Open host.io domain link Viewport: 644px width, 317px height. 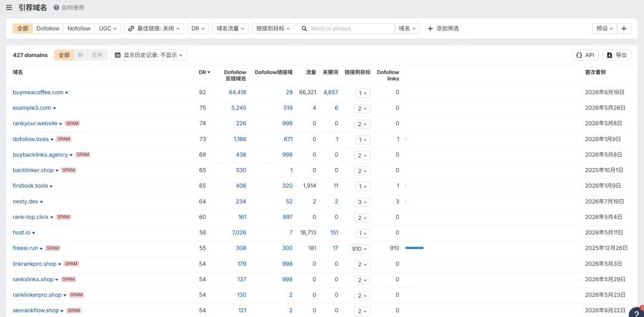[x=21, y=232]
